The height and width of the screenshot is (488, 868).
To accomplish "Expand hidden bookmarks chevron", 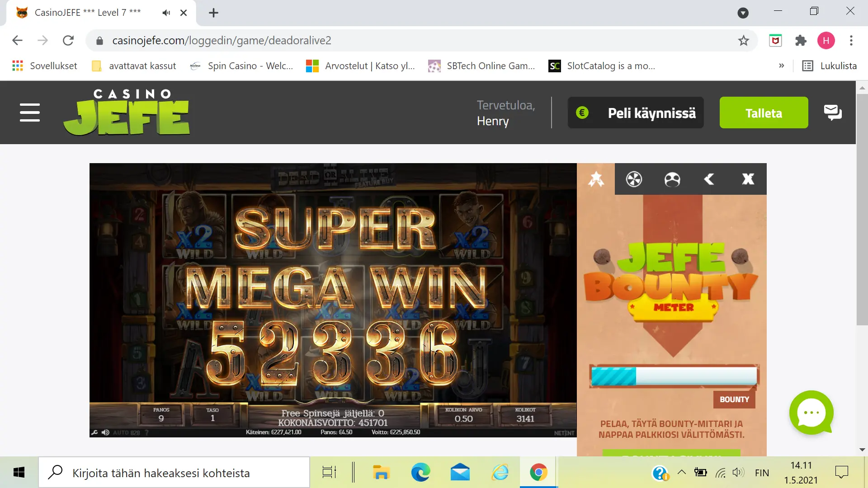I will coord(782,66).
